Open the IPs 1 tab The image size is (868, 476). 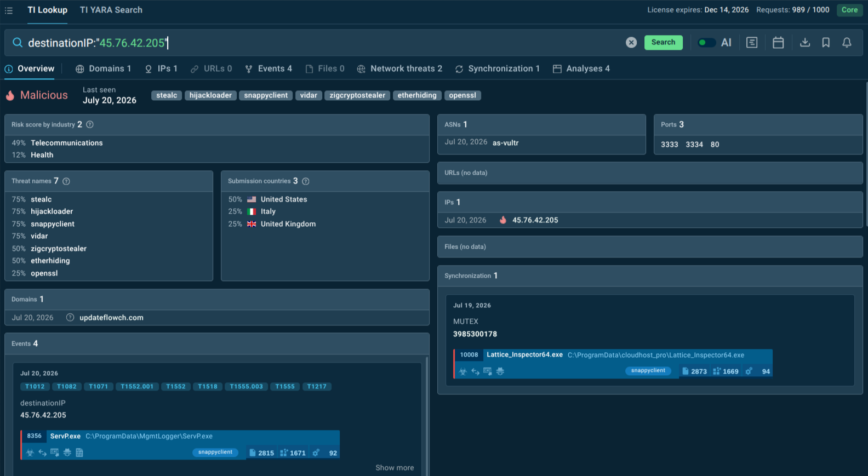click(161, 68)
